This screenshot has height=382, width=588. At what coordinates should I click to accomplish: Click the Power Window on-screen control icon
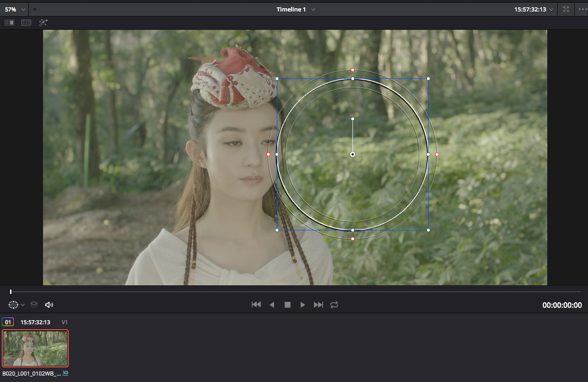click(x=13, y=305)
